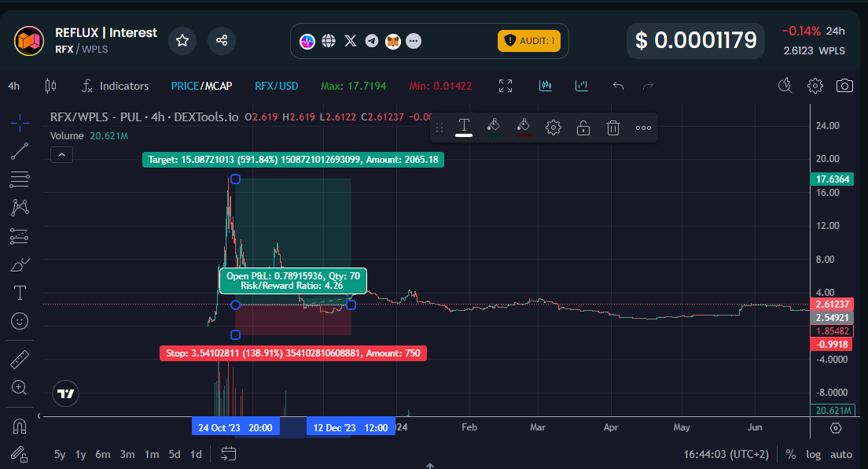Open more options in floating toolbar
The image size is (868, 469).
[643, 127]
